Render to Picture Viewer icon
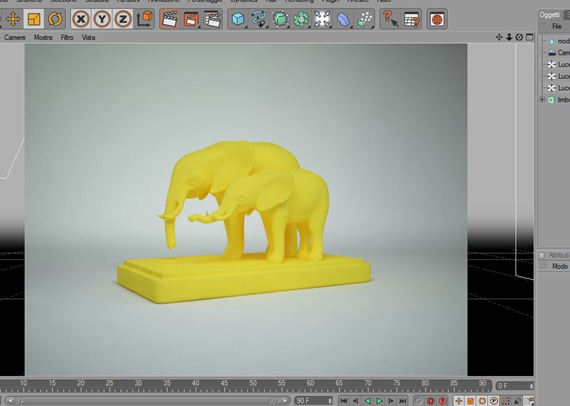570x406 pixels. click(x=191, y=19)
